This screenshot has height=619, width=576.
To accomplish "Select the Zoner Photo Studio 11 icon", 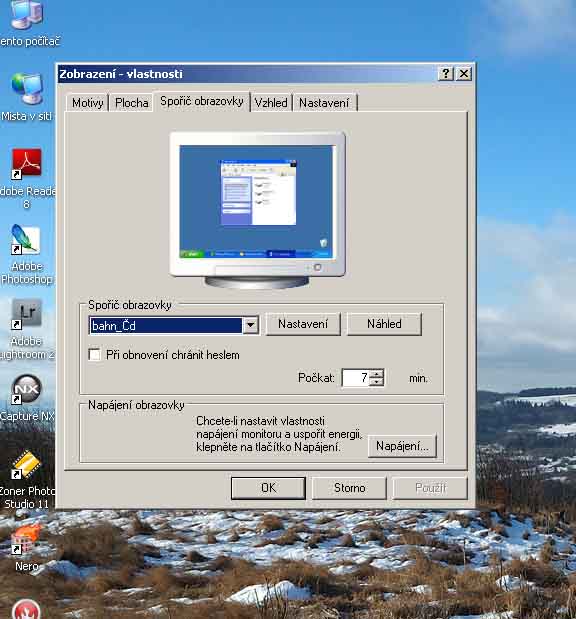I will [x=26, y=464].
